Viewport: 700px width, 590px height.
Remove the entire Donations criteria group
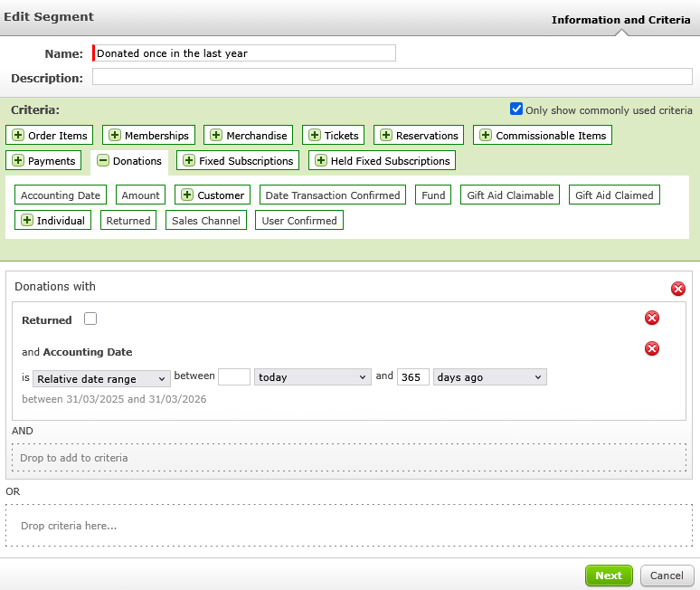(x=677, y=289)
